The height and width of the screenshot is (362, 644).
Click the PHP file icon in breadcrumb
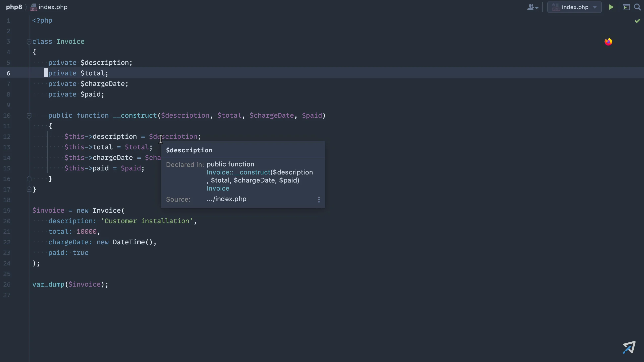click(33, 7)
